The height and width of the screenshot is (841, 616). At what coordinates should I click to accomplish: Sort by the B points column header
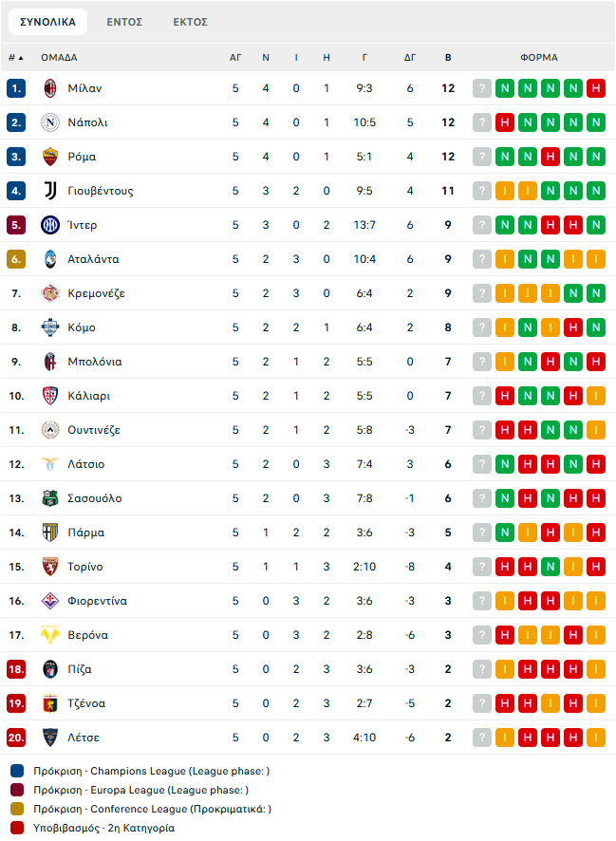(448, 57)
